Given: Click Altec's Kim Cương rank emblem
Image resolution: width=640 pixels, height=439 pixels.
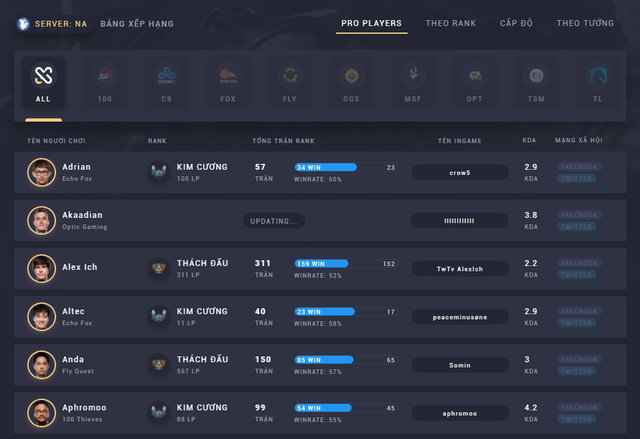Looking at the screenshot, I should coord(159,316).
